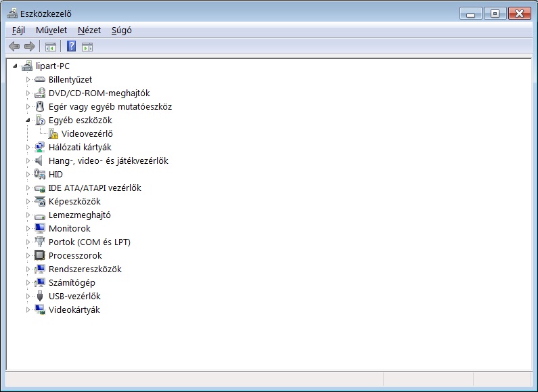The height and width of the screenshot is (392, 538).
Task: Click the keyboard icon next to Billentyűzet
Action: pos(40,80)
